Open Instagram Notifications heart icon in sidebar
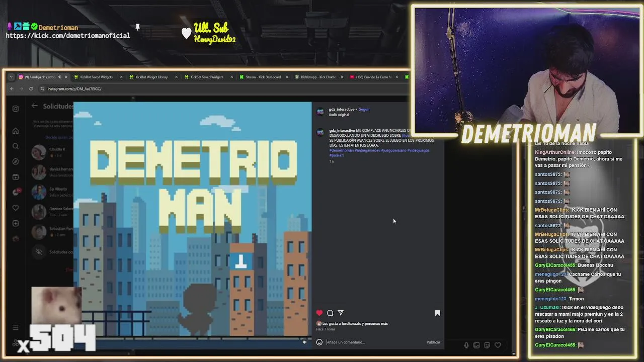 16,208
